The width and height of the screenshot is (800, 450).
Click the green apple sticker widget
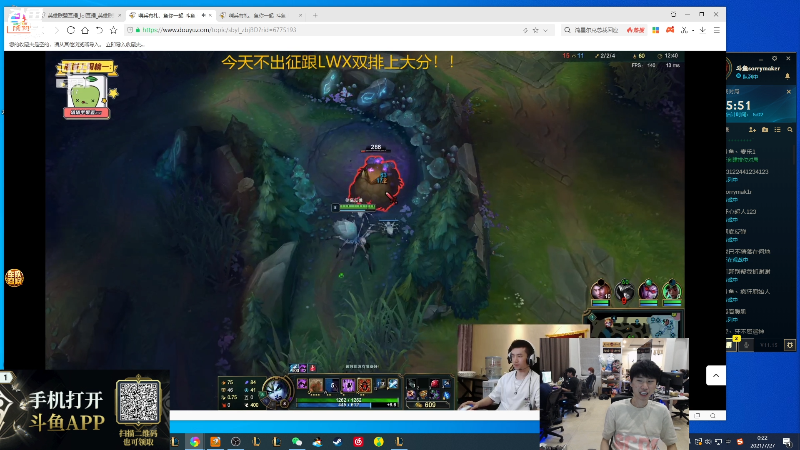pos(87,90)
